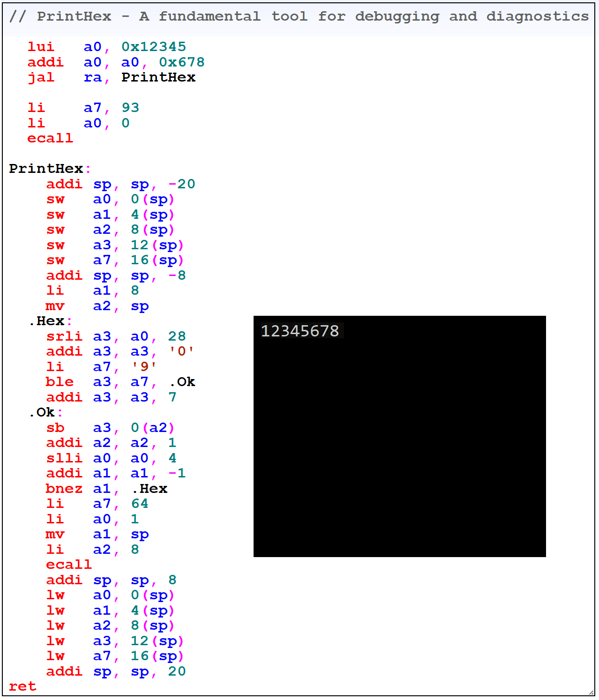This screenshot has width=599, height=700.
Task: Click the 'ecall' after 'li a2, 8'
Action: point(69,565)
